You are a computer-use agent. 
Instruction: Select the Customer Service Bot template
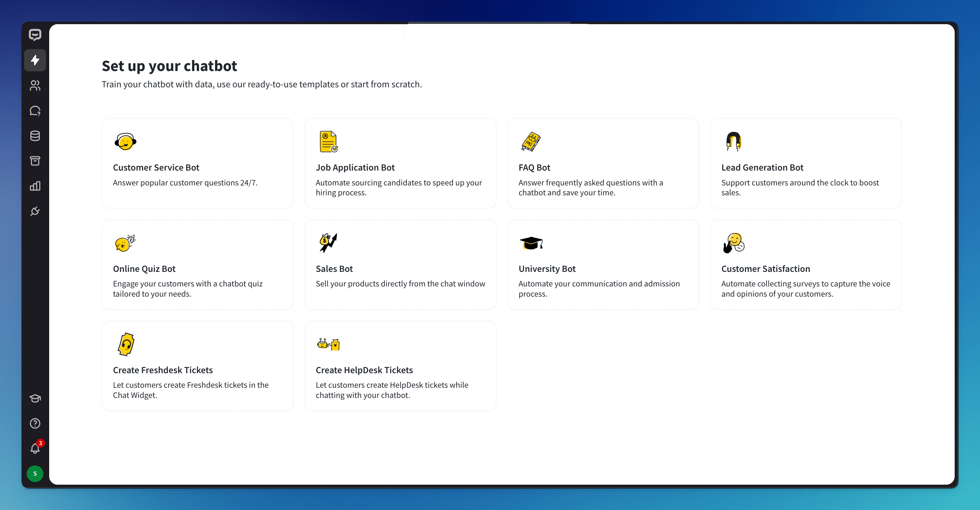198,163
